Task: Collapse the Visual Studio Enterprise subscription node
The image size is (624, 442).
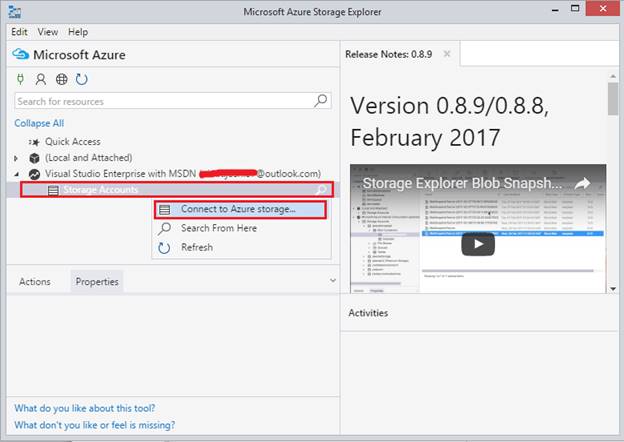Action: click(x=17, y=174)
